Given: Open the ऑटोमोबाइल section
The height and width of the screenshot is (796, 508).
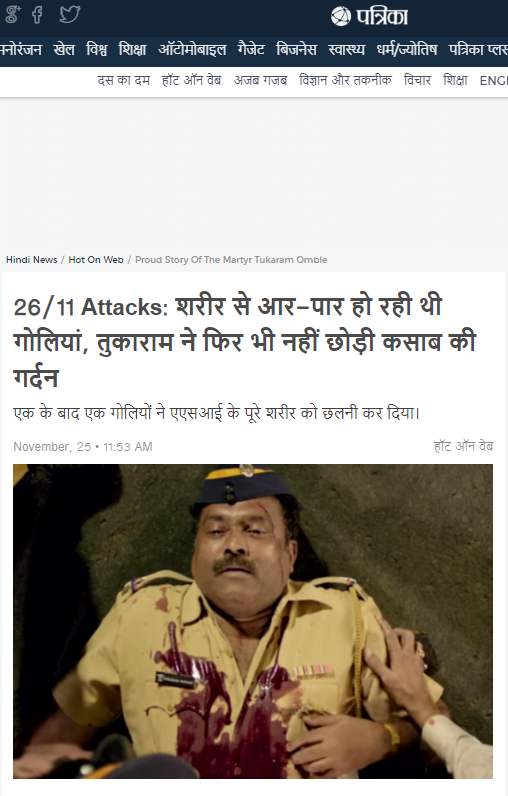Looking at the screenshot, I should [x=192, y=50].
